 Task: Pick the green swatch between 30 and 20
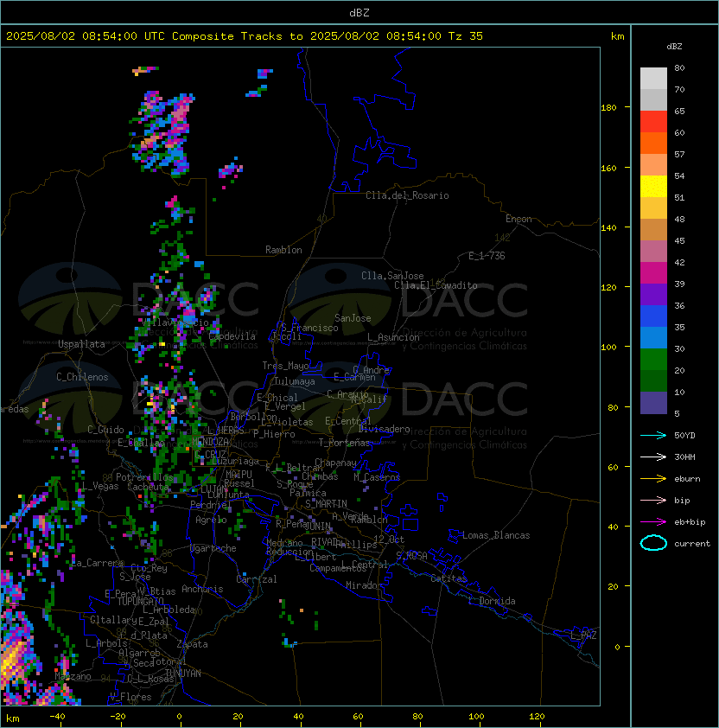653,359
